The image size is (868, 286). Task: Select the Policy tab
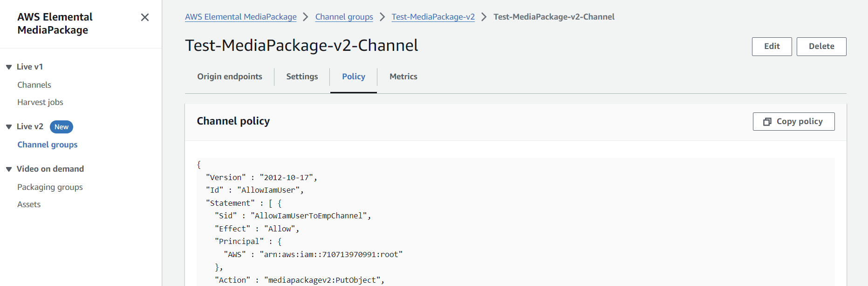(x=354, y=77)
